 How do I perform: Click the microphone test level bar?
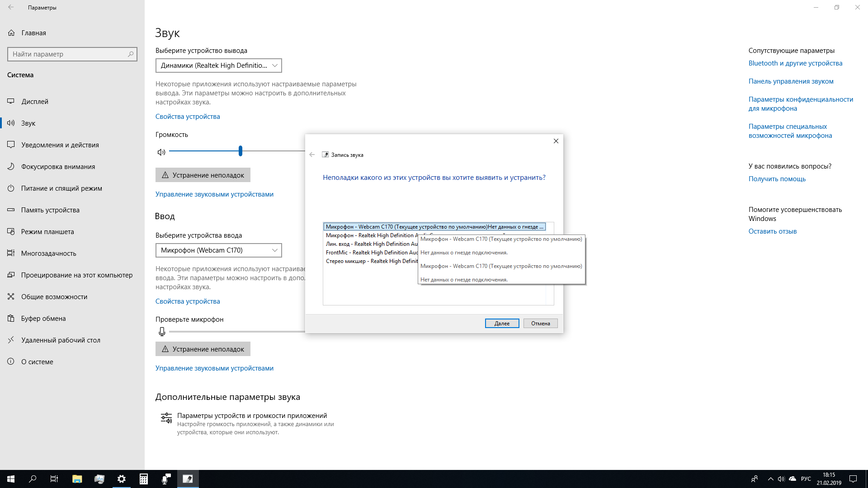click(x=237, y=332)
